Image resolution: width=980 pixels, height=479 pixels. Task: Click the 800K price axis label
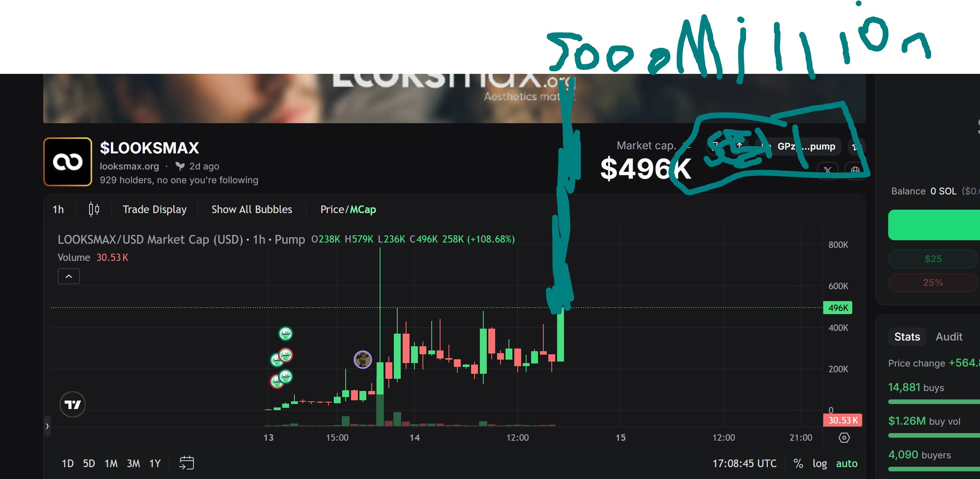coord(838,245)
